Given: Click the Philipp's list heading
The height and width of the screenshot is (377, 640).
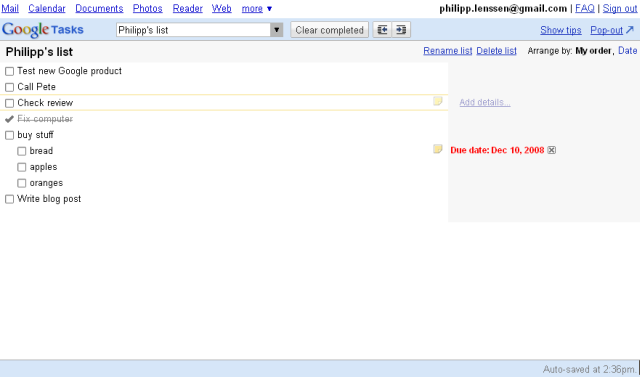Looking at the screenshot, I should point(39,52).
